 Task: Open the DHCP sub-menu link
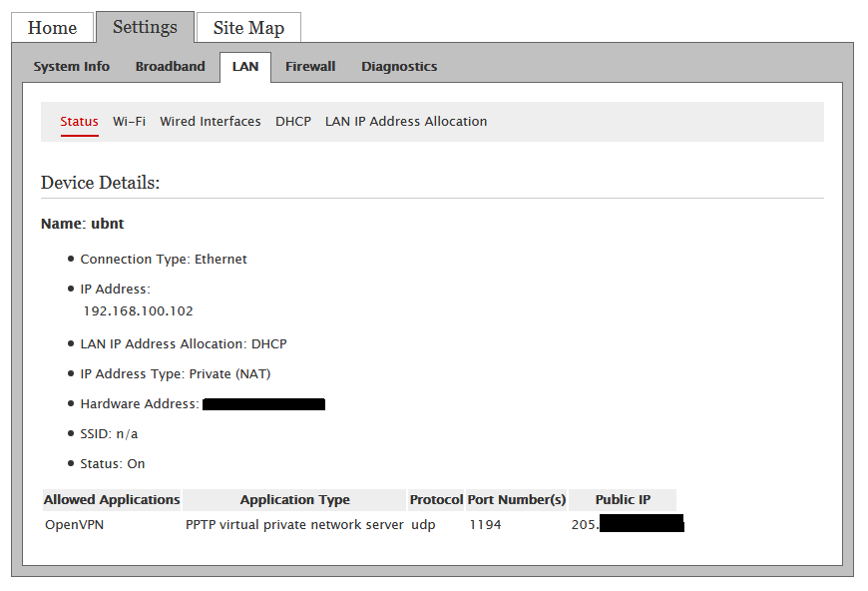(293, 122)
